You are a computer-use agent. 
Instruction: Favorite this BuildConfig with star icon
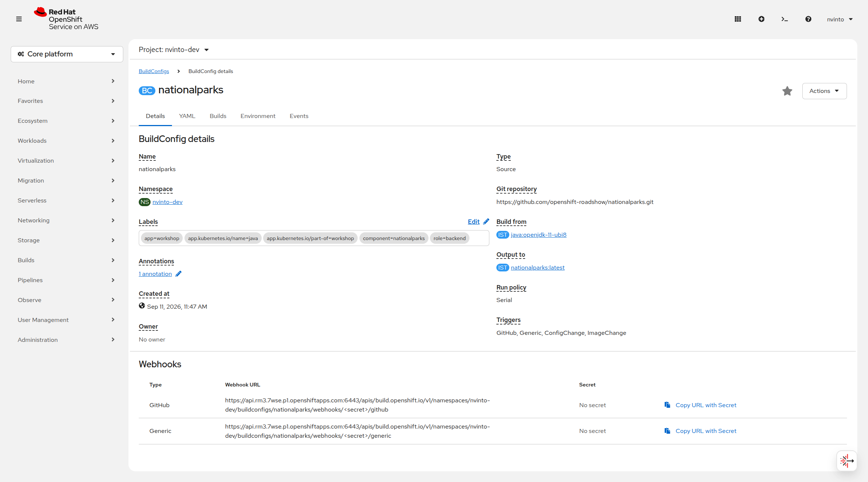pos(787,91)
